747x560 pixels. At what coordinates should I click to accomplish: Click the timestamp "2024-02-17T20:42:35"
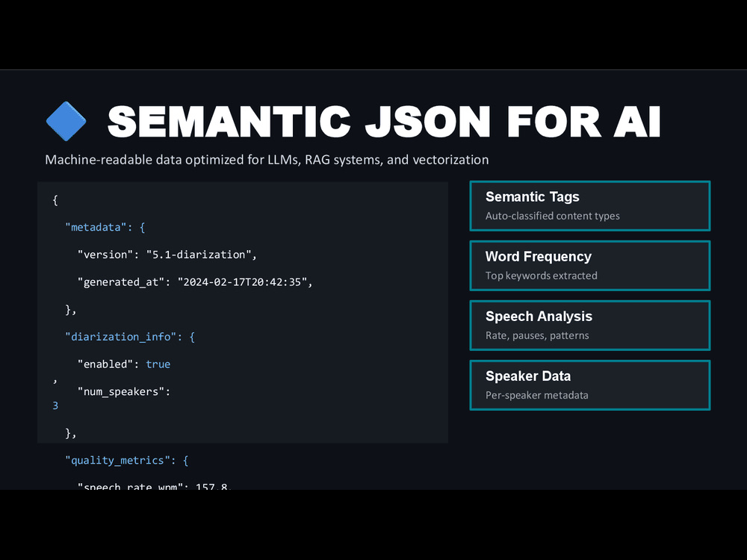coord(243,282)
